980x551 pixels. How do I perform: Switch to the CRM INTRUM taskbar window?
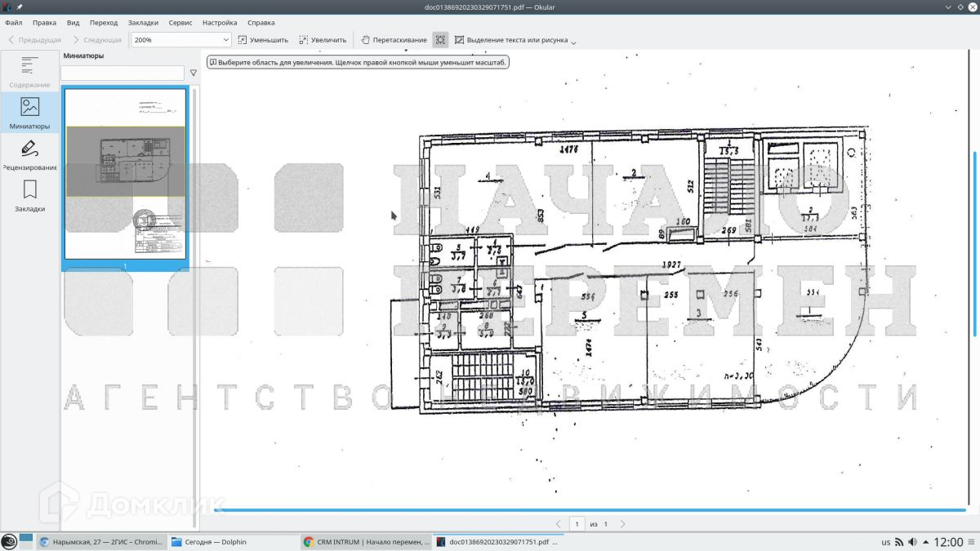pyautogui.click(x=366, y=542)
